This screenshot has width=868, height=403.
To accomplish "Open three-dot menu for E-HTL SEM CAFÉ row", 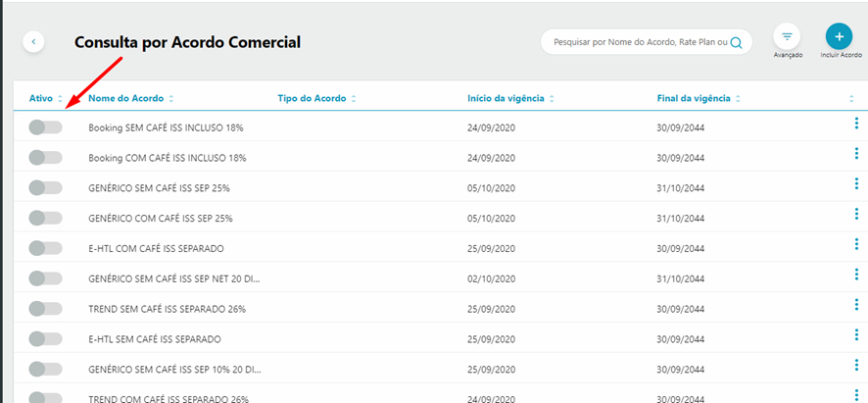I will 856,334.
